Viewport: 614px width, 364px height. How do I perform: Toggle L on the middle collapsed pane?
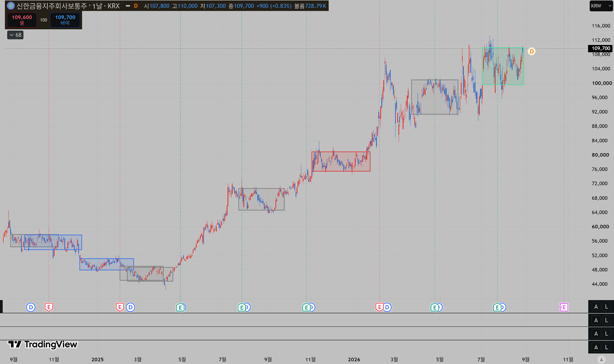click(x=606, y=334)
